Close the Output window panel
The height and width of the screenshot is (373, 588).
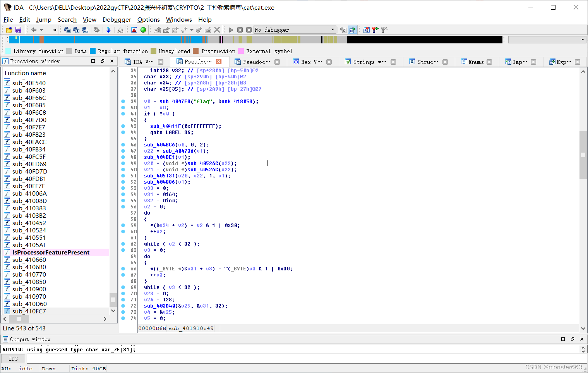click(581, 339)
